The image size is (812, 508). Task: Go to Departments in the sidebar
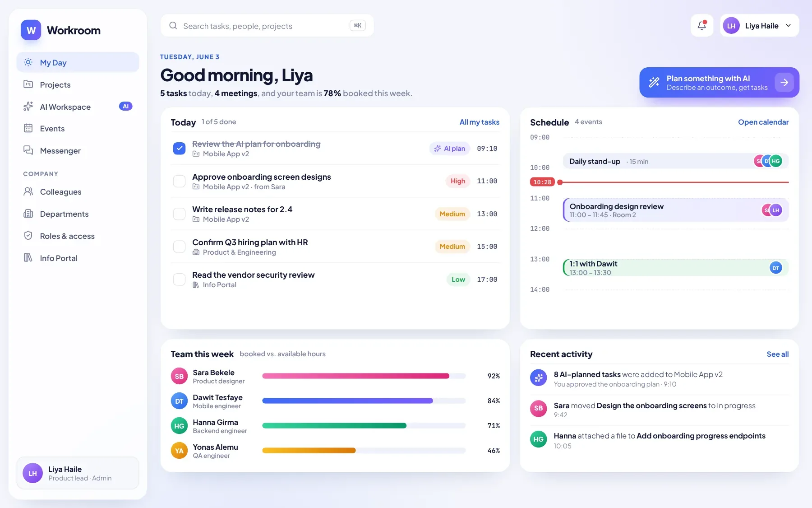(78, 214)
